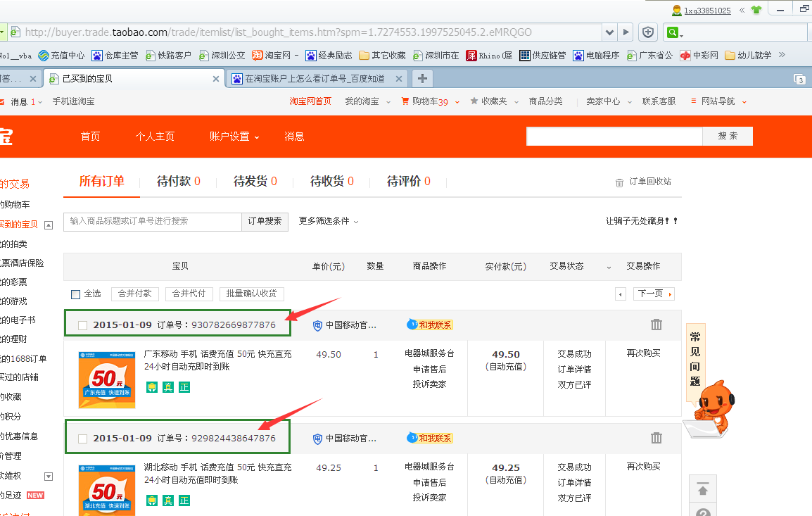Click the 搜索 search button
Viewport: 812px width, 516px height.
728,137
